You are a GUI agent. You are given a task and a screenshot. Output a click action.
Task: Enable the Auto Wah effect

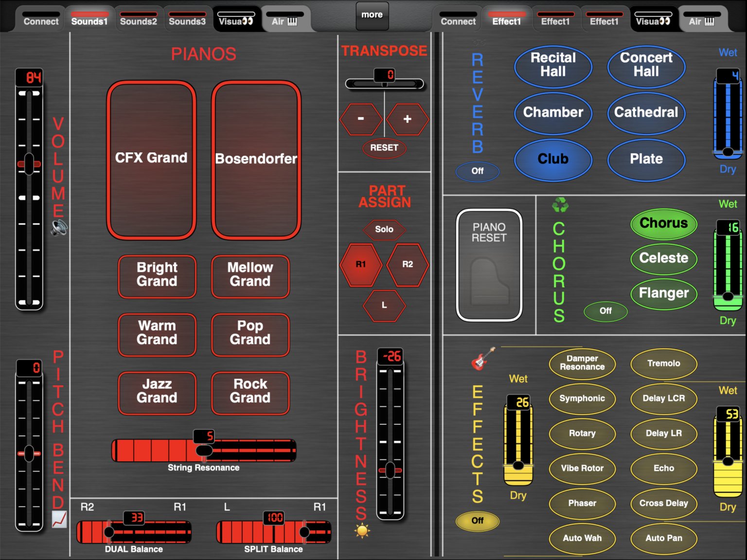[582, 539]
